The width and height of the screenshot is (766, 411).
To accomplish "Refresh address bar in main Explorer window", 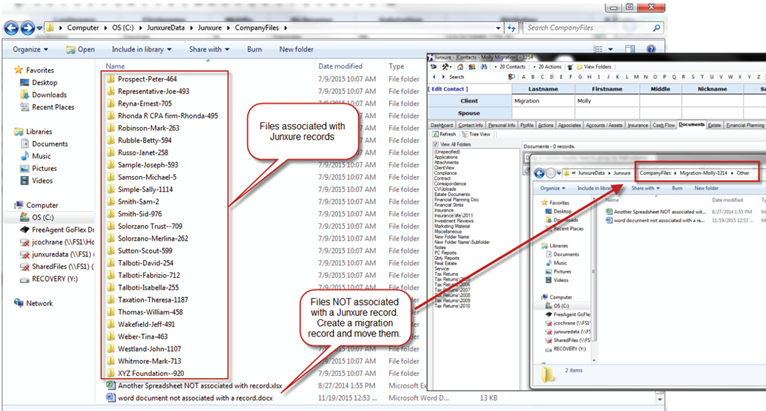I will (511, 28).
